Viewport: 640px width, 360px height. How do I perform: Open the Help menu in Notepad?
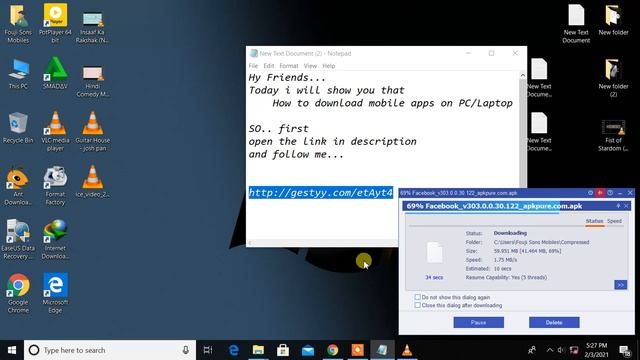tap(329, 66)
